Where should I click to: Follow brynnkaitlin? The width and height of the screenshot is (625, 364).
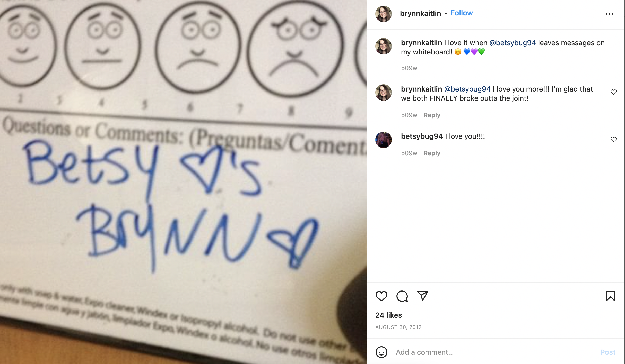click(x=462, y=13)
